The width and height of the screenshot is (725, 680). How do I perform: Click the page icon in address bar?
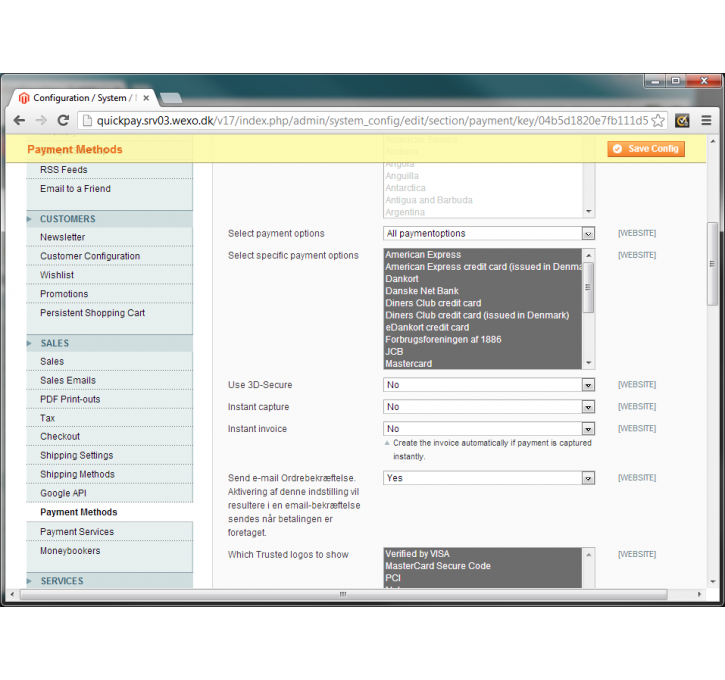(87, 121)
